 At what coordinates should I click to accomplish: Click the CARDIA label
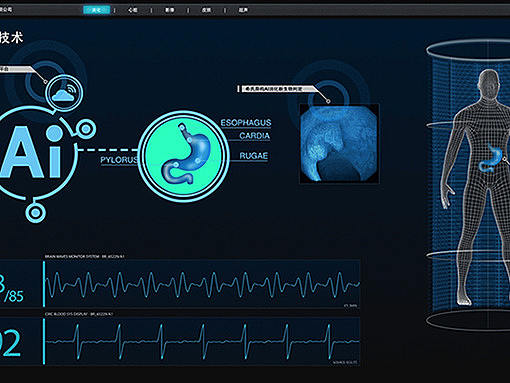(254, 136)
